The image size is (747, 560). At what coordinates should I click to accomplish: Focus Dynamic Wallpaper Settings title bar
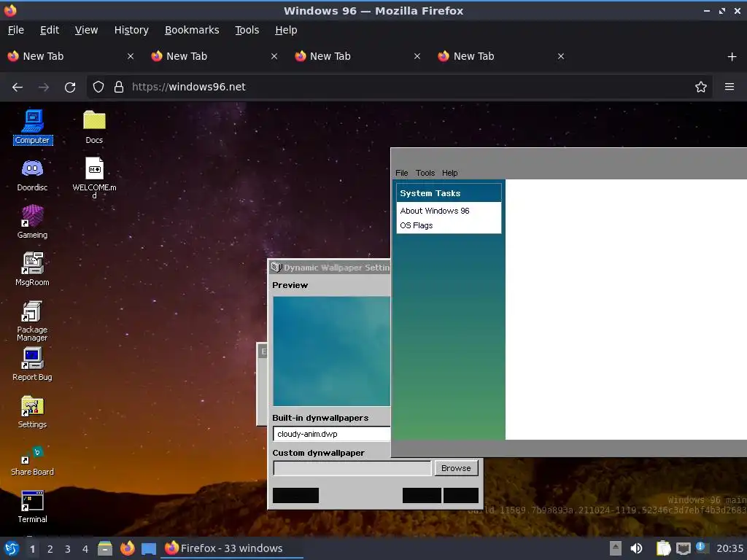(x=330, y=267)
